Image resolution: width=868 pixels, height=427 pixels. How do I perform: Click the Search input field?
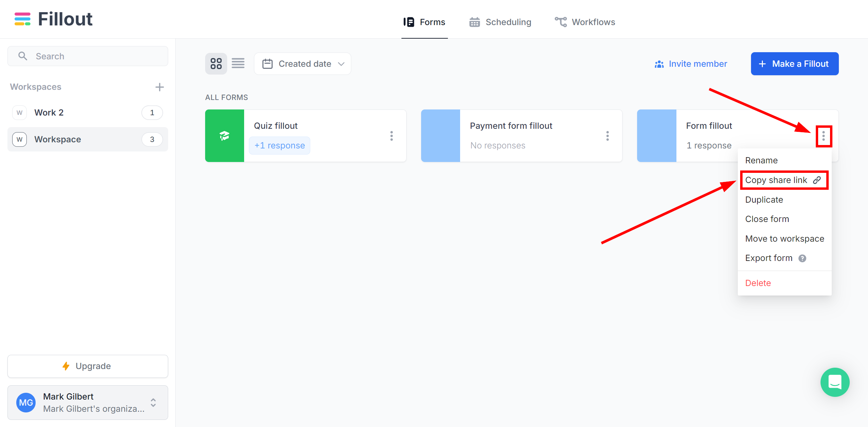88,56
